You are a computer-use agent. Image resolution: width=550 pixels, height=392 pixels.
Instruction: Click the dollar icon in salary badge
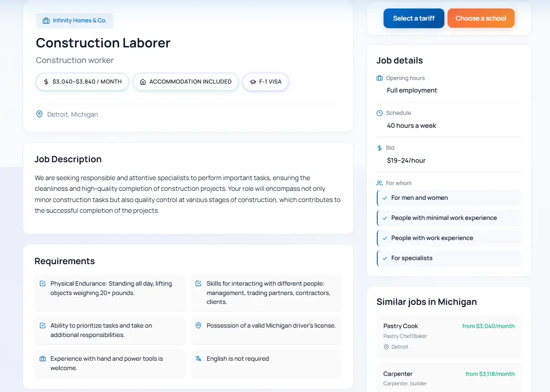[46, 82]
